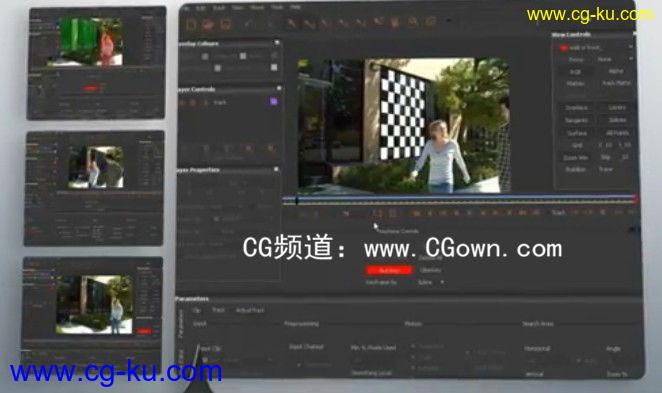Open the Proxy dropdown showing None
The height and width of the screenshot is (393, 662).
click(x=615, y=60)
